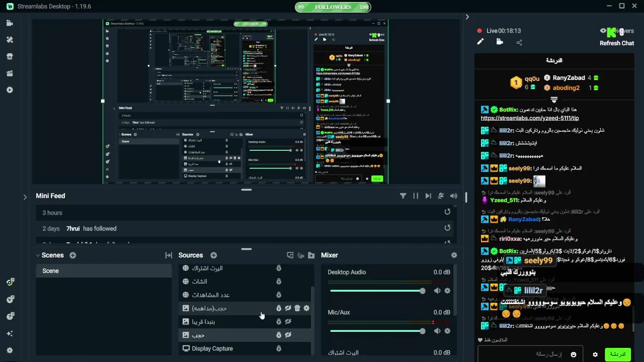Expand the chat leaderboard handle
This screenshot has height=362, width=644.
pyautogui.click(x=554, y=99)
